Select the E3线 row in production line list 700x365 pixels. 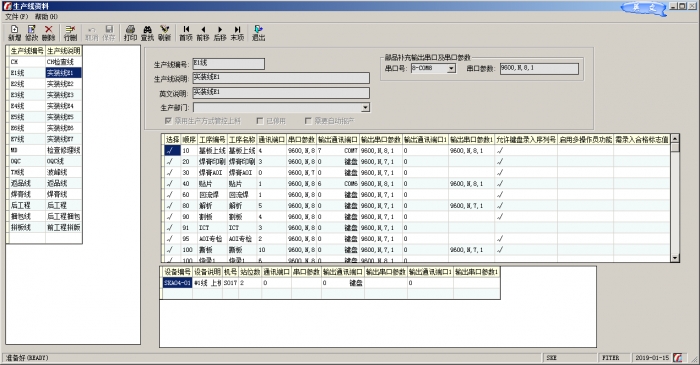pyautogui.click(x=45, y=95)
